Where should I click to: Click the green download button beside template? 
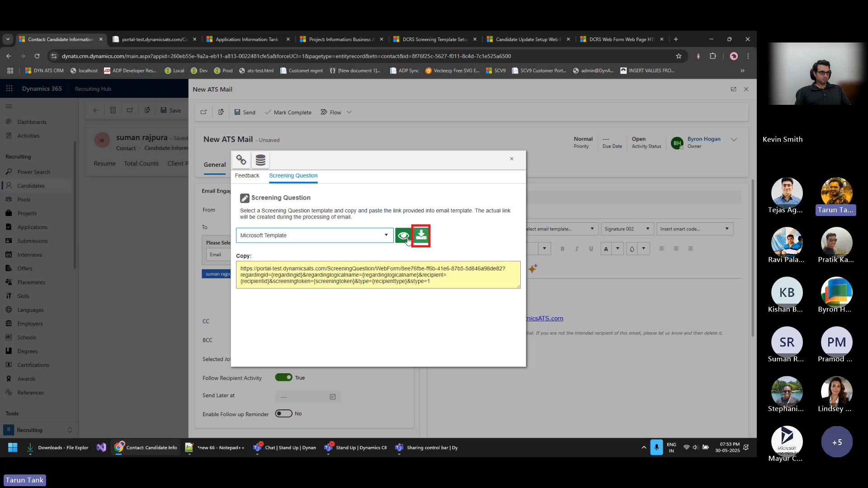tap(421, 235)
